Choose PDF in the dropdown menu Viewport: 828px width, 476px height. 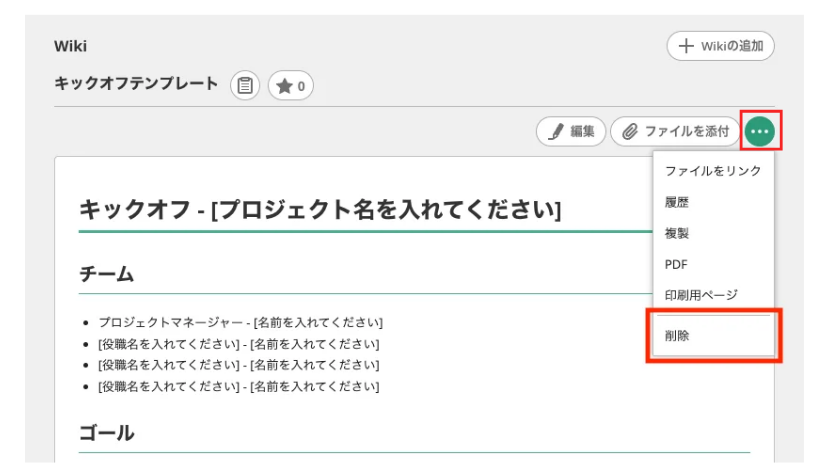click(713, 264)
